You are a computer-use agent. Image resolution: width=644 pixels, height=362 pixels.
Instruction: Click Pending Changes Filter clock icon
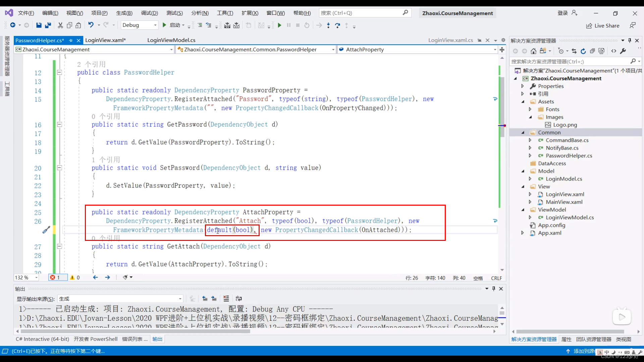coord(561,51)
